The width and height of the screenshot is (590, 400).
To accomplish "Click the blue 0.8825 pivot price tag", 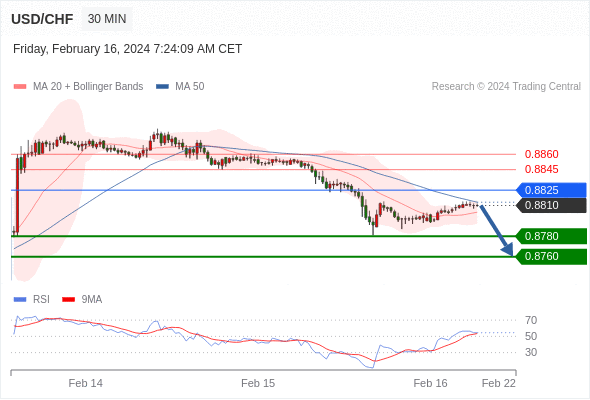I will pos(551,190).
